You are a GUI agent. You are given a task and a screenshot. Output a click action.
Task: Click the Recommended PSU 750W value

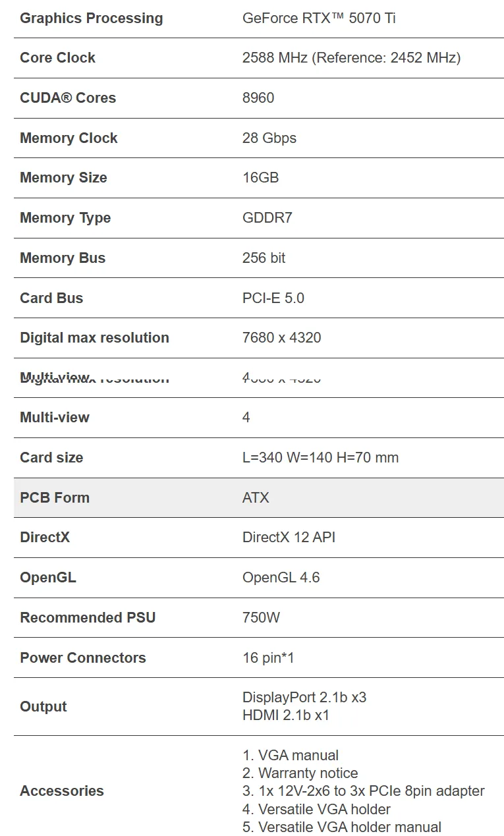coord(261,618)
